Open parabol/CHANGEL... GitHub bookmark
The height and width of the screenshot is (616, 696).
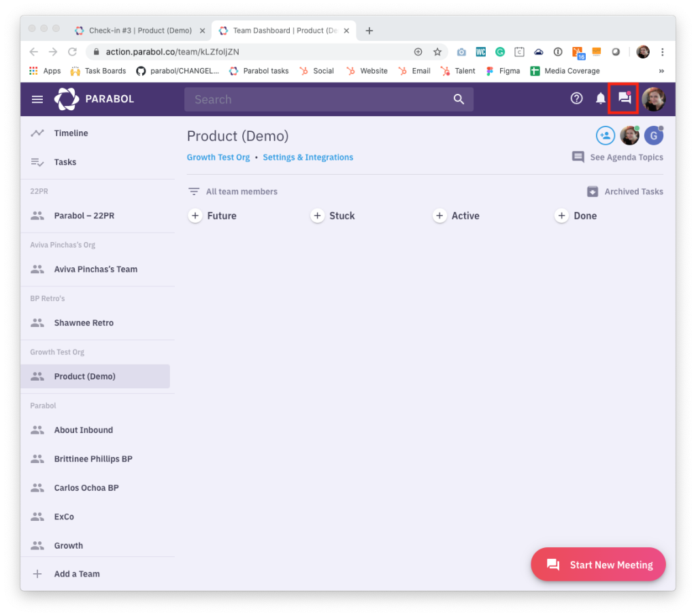[178, 71]
